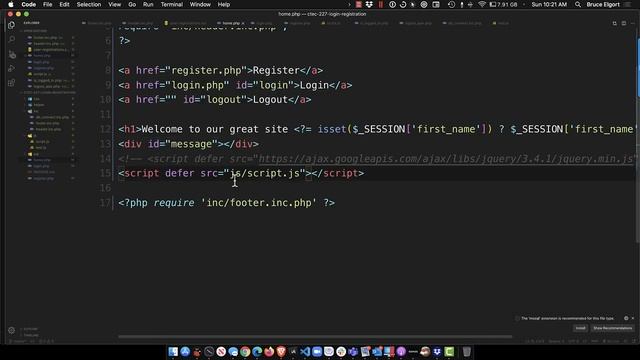Launch Google Chrome from the Dock
This screenshot has height=360, width=640.
tap(245, 351)
